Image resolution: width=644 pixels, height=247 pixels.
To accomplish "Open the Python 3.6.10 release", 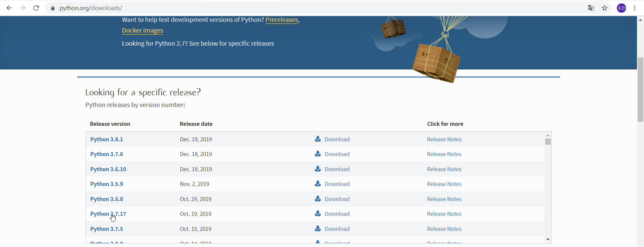I will [x=108, y=169].
